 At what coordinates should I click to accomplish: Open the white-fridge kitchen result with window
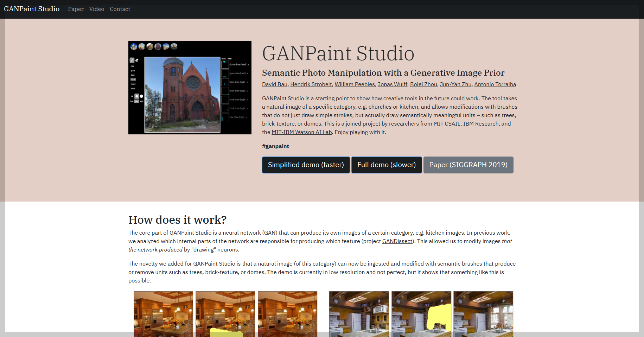pos(483,314)
